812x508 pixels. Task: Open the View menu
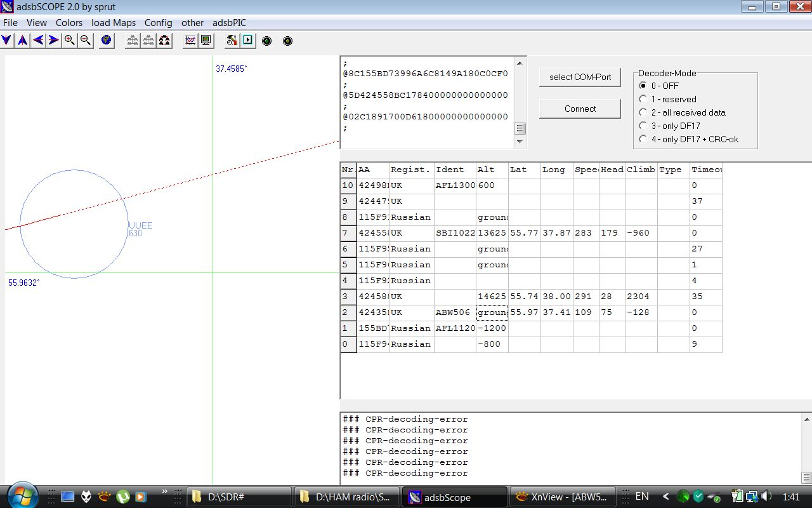pyautogui.click(x=37, y=23)
